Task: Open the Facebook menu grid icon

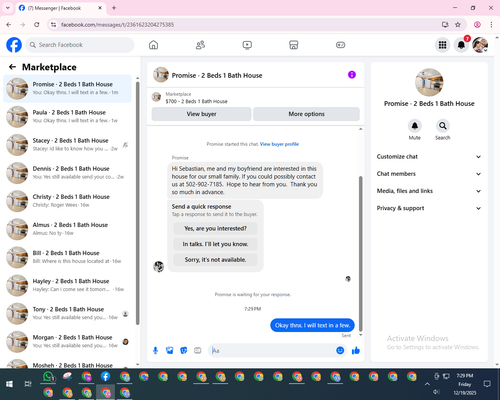Action: pos(442,45)
